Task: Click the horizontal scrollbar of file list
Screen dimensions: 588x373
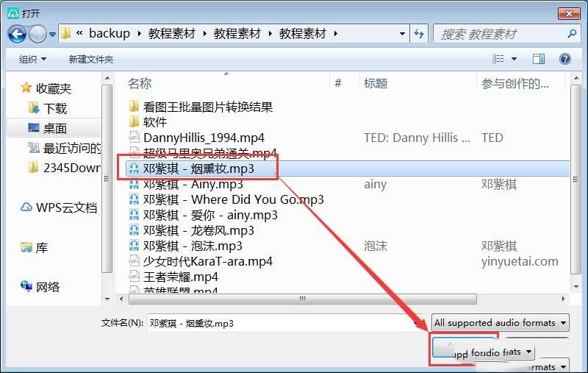Action: click(x=302, y=299)
